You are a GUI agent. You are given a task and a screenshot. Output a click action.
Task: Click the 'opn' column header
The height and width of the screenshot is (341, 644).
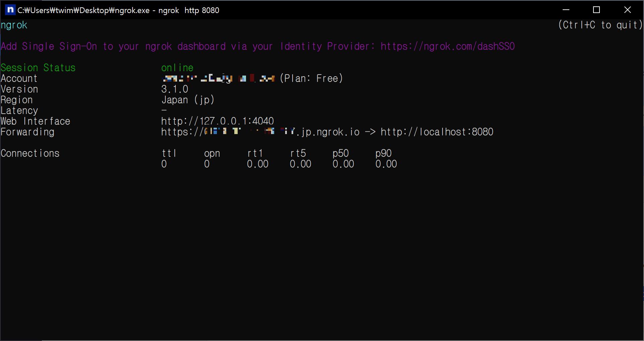212,153
